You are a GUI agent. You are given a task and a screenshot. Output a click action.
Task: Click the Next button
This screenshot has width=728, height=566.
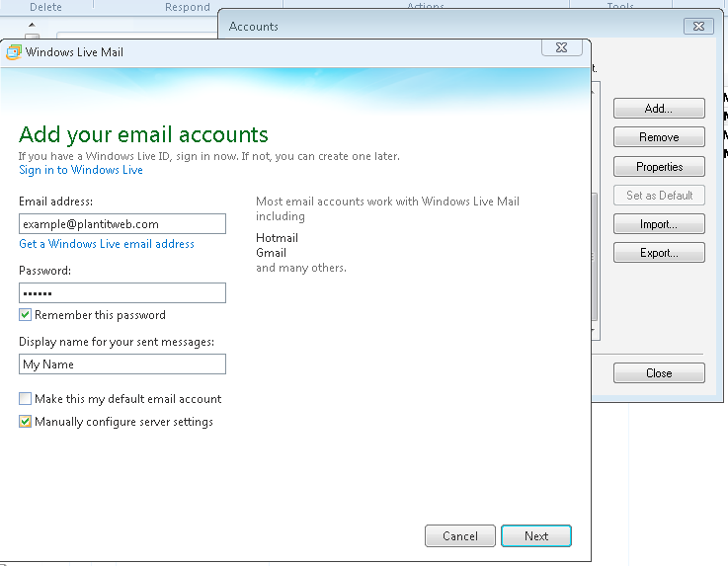click(x=536, y=535)
